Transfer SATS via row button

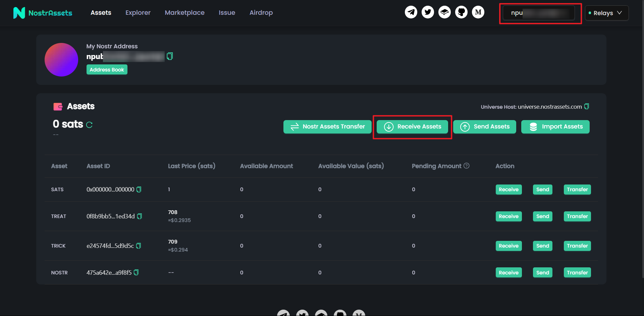[x=577, y=190]
